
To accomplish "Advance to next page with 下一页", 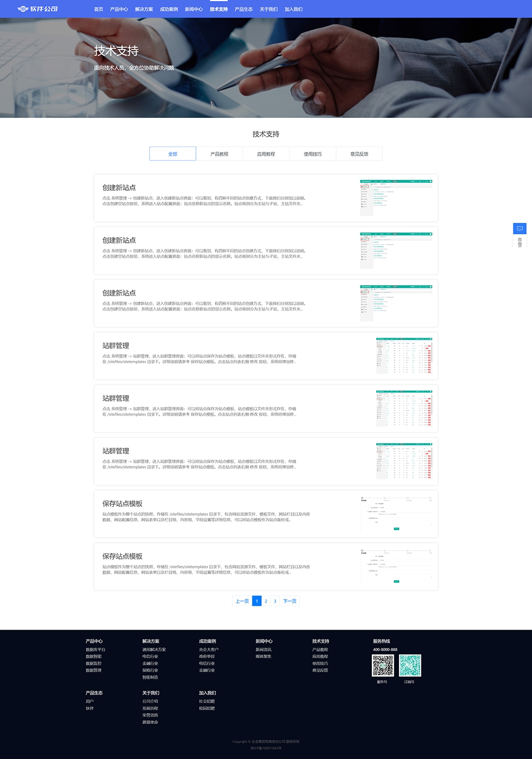I will (290, 601).
